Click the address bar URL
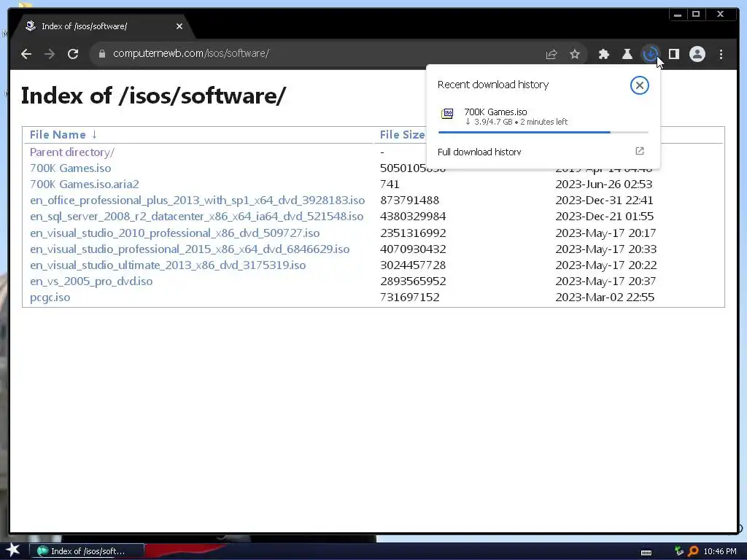 coord(191,53)
